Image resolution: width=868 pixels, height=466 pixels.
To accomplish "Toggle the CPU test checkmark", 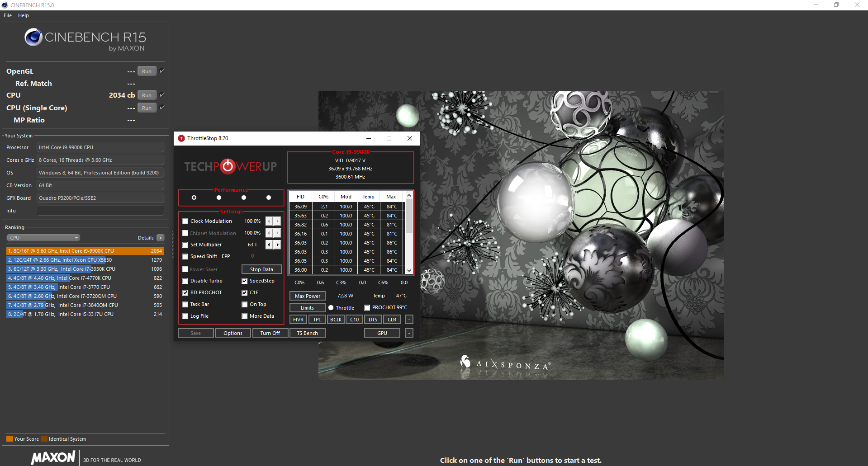I will click(x=162, y=95).
